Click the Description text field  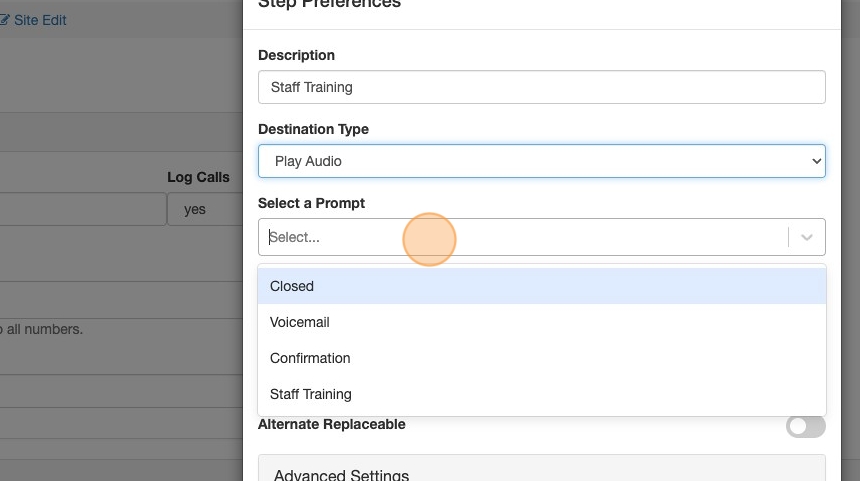pyautogui.click(x=541, y=87)
